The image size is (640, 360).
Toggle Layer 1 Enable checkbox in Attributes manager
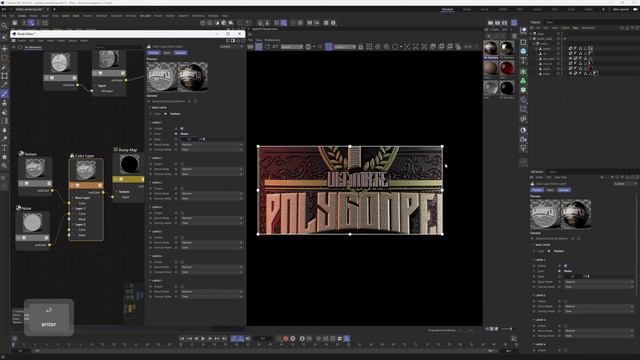click(x=565, y=266)
